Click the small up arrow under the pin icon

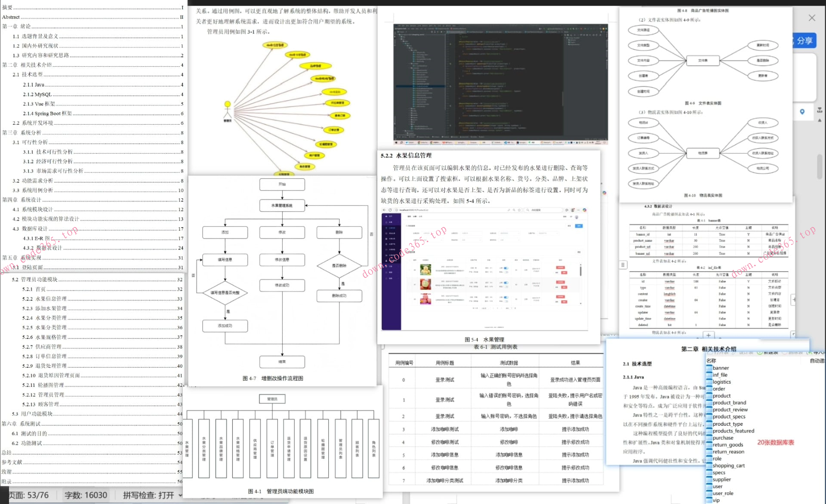tap(820, 120)
